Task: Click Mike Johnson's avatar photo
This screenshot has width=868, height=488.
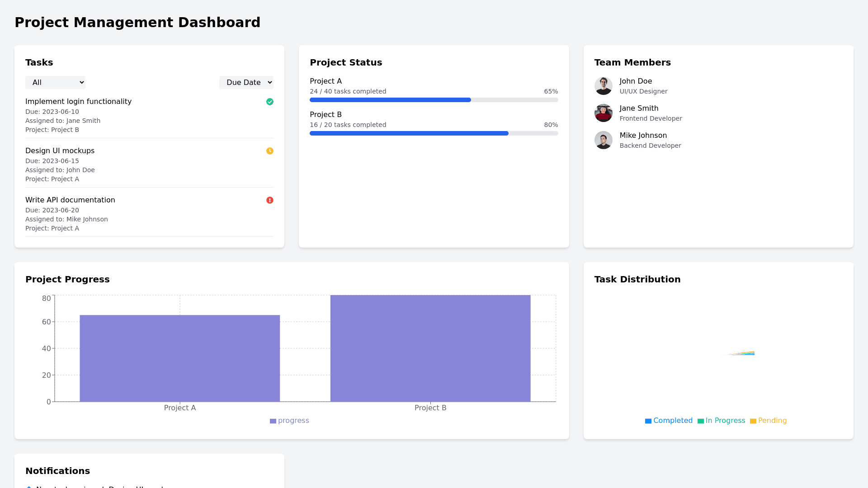Action: click(x=603, y=140)
